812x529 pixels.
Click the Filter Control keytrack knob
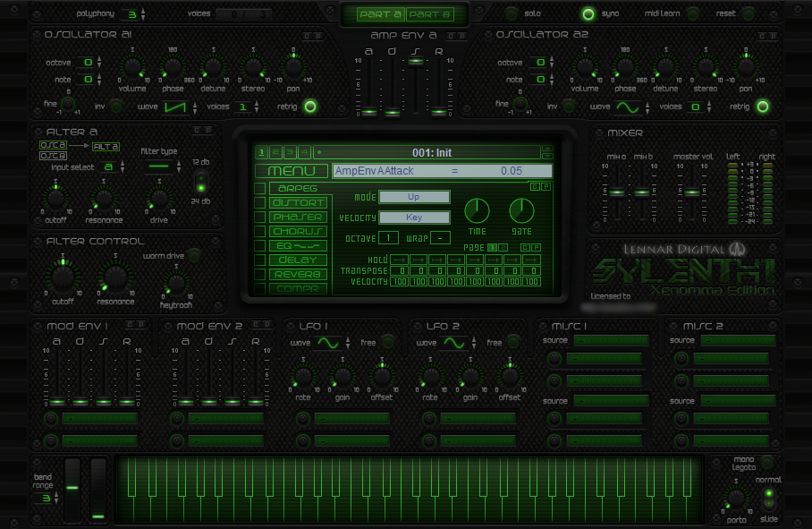tap(176, 284)
